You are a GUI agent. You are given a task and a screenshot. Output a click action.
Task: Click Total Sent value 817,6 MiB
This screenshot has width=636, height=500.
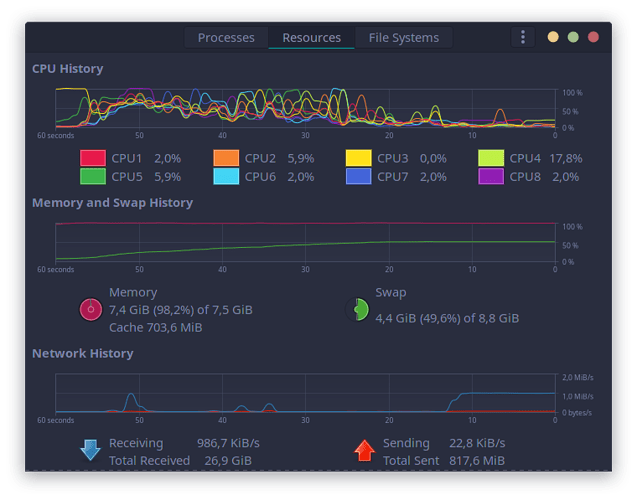click(477, 461)
